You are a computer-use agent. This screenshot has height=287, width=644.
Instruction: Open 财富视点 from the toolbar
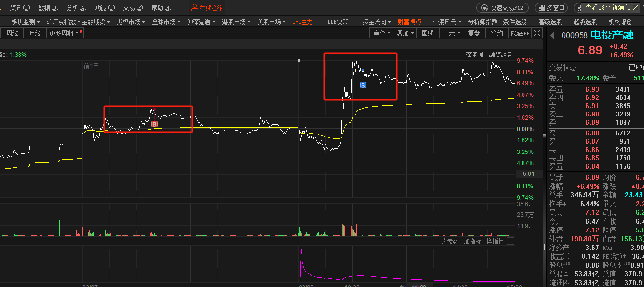(x=409, y=22)
